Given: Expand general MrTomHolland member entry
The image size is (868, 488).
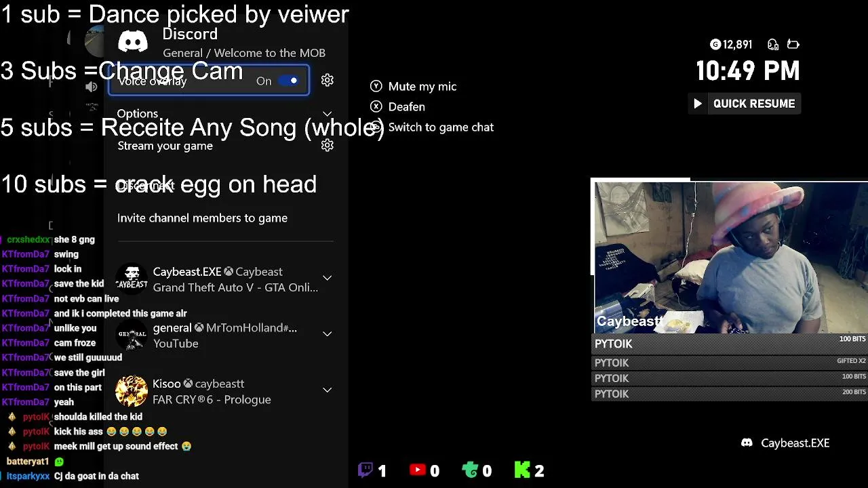Looking at the screenshot, I should [328, 334].
